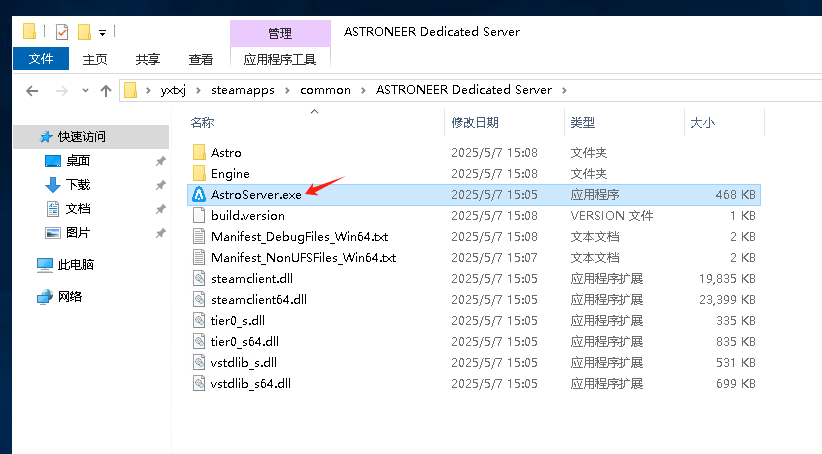822x454 pixels.
Task: Open 图片 in the navigation pane
Action: point(78,233)
